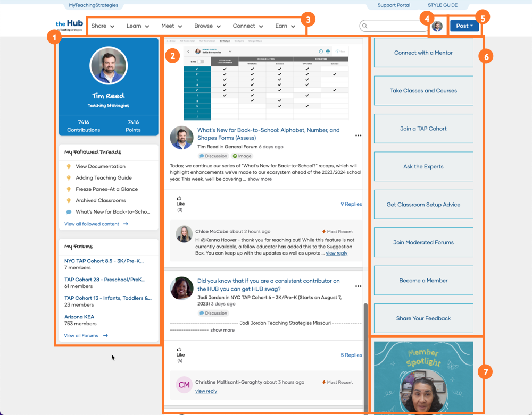Expand the Learn dropdown
532x415 pixels.
pyautogui.click(x=138, y=26)
